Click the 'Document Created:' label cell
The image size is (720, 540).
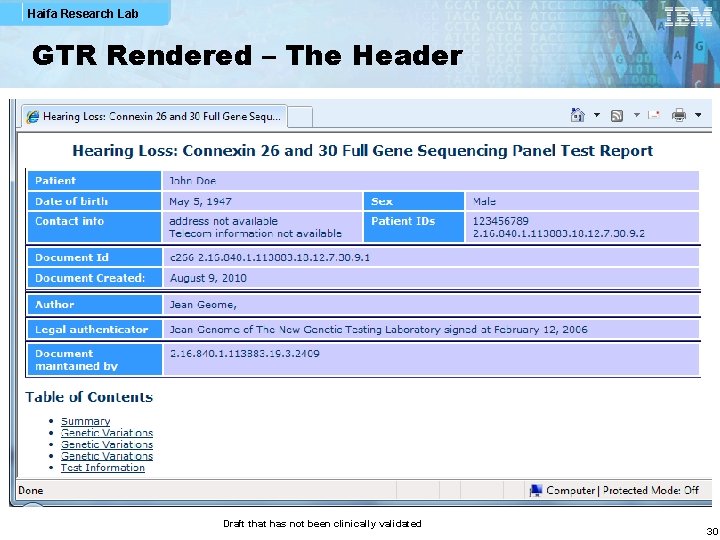[x=94, y=278]
